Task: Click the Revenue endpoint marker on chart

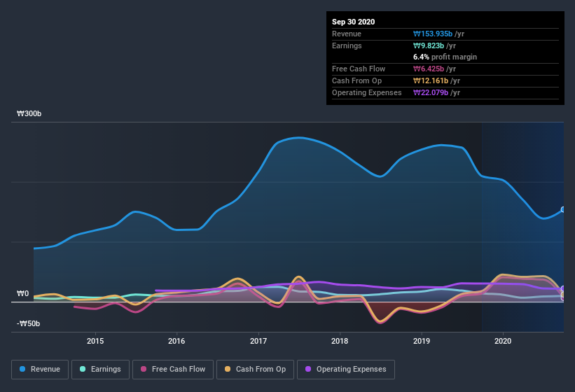Action: pyautogui.click(x=563, y=209)
